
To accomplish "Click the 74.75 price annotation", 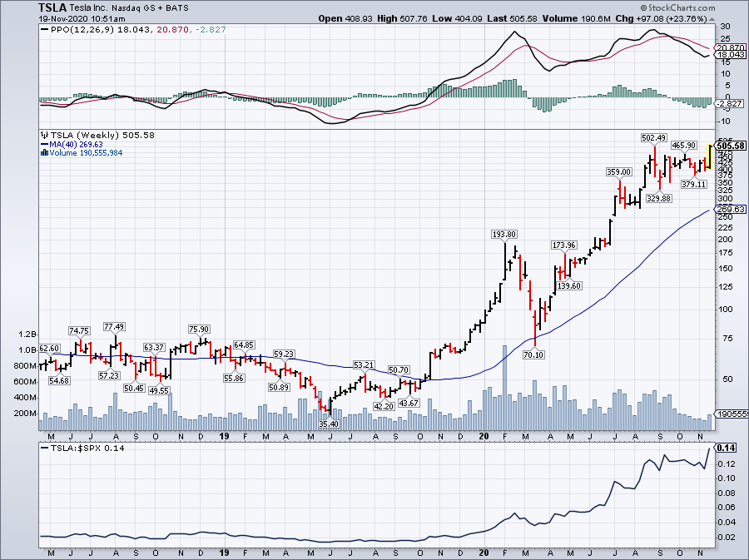I will 79,331.
